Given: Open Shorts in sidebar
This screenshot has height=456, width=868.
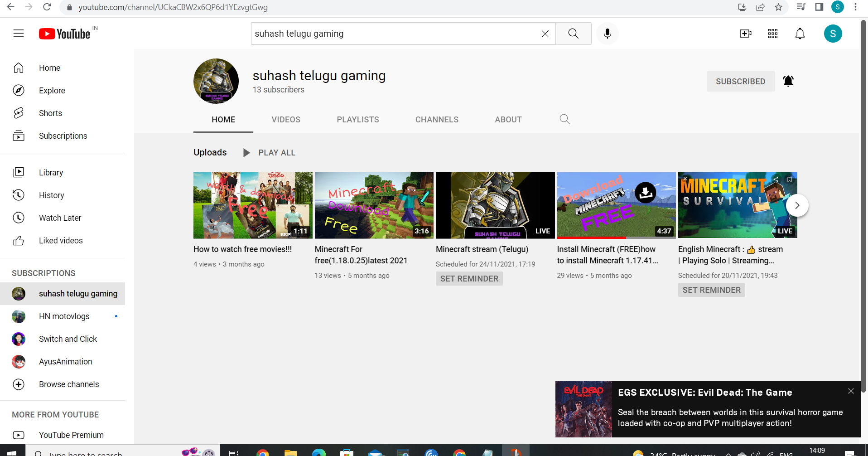Looking at the screenshot, I should (63, 113).
